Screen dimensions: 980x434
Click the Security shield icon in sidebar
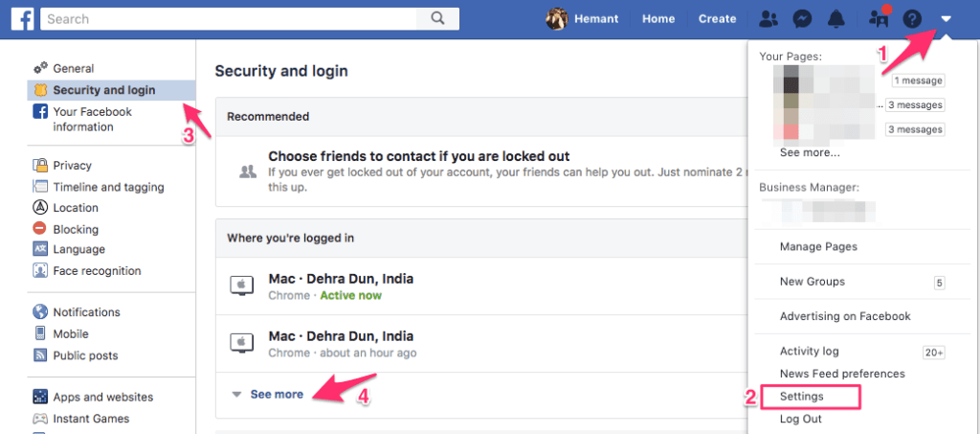[x=40, y=90]
